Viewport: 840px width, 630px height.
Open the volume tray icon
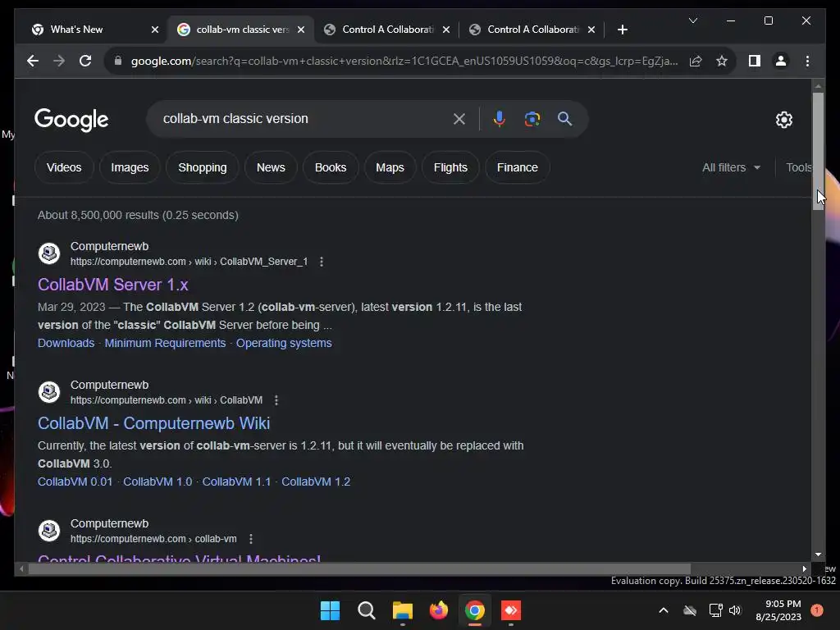point(735,610)
